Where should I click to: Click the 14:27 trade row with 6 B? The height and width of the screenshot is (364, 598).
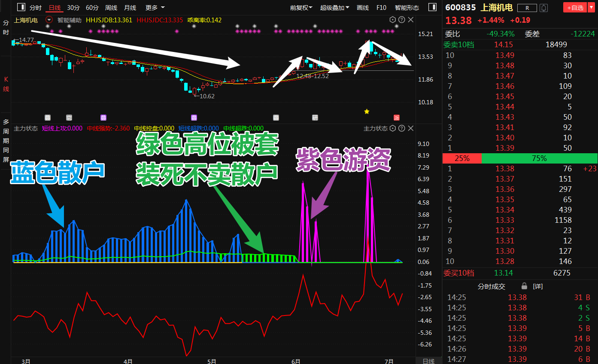click(x=519, y=359)
